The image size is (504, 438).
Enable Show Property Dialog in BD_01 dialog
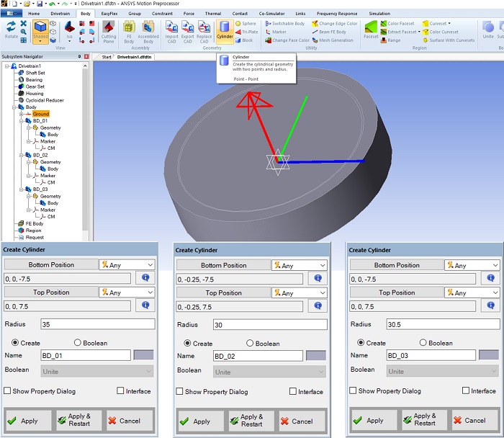point(7,390)
